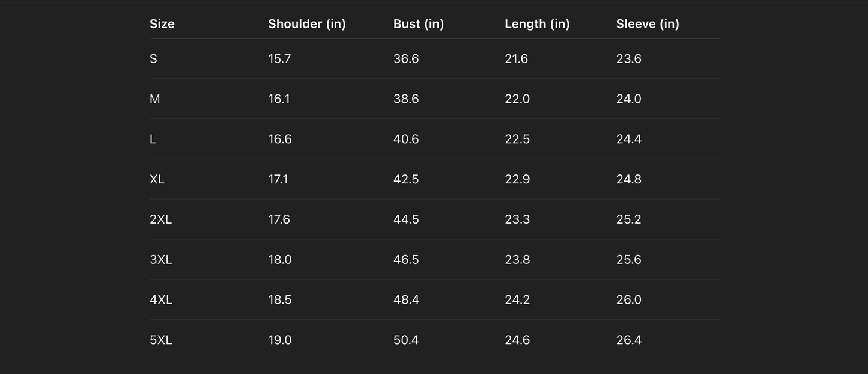
Task: Click the Shoulder (in) column header
Action: (306, 24)
